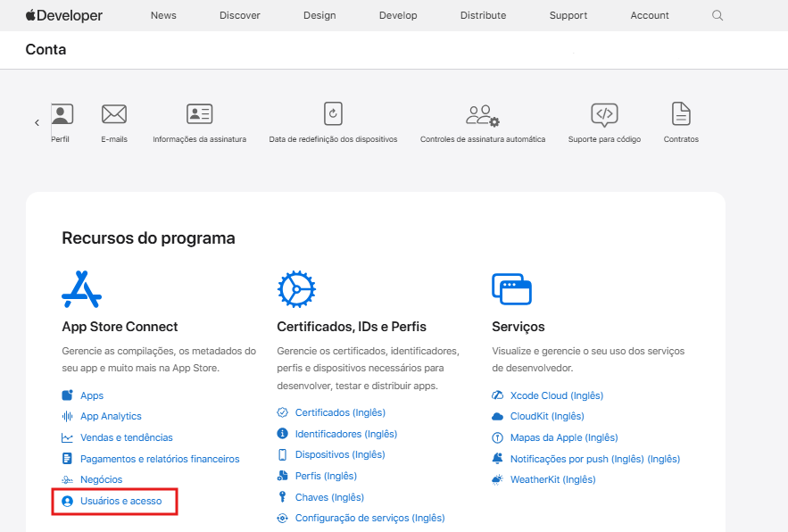Screen dimensions: 788x532
Task: Open the Suporte para código icon
Action: (x=604, y=114)
